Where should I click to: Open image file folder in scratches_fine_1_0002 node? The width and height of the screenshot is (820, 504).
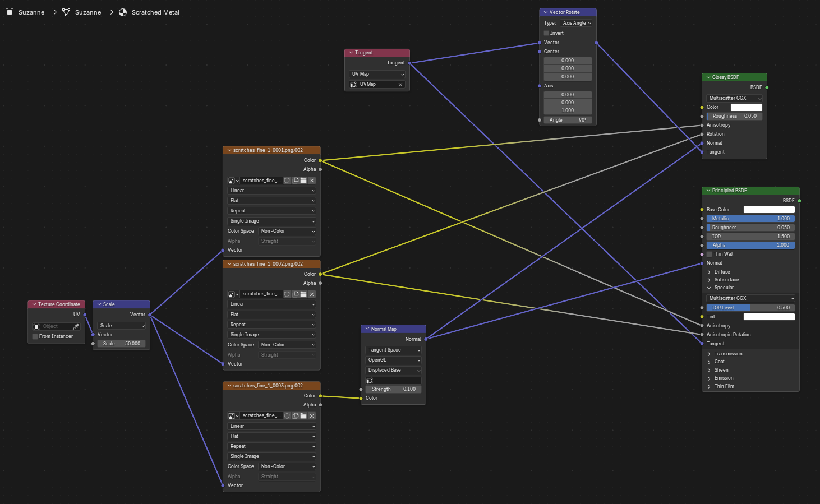coord(303,294)
